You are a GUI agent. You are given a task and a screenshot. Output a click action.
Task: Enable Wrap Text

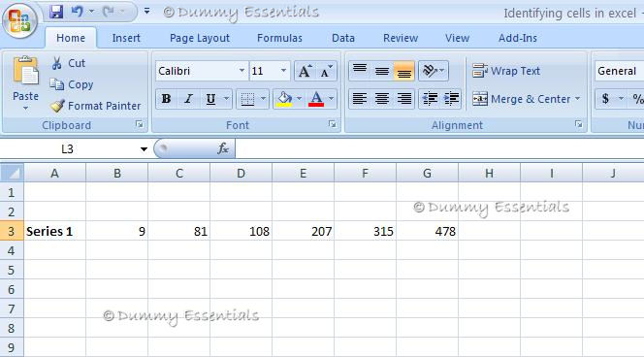pyautogui.click(x=506, y=71)
